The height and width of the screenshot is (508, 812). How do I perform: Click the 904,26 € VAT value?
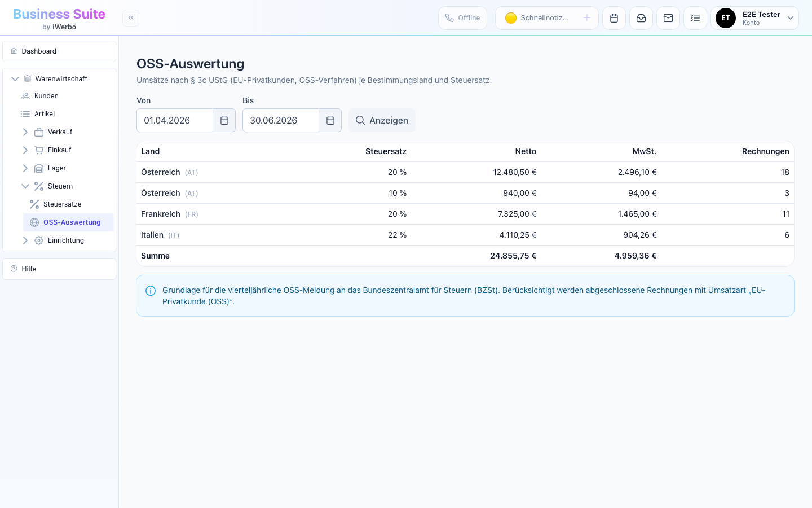(x=640, y=235)
